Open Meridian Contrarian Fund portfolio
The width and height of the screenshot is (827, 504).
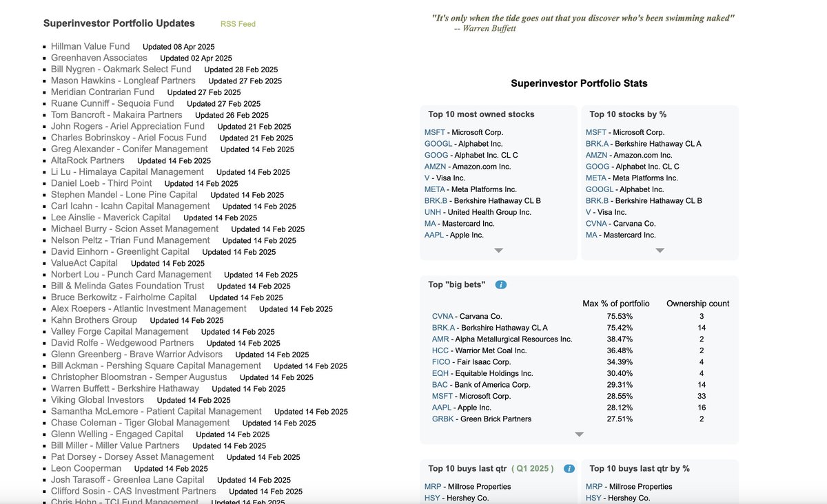click(103, 92)
